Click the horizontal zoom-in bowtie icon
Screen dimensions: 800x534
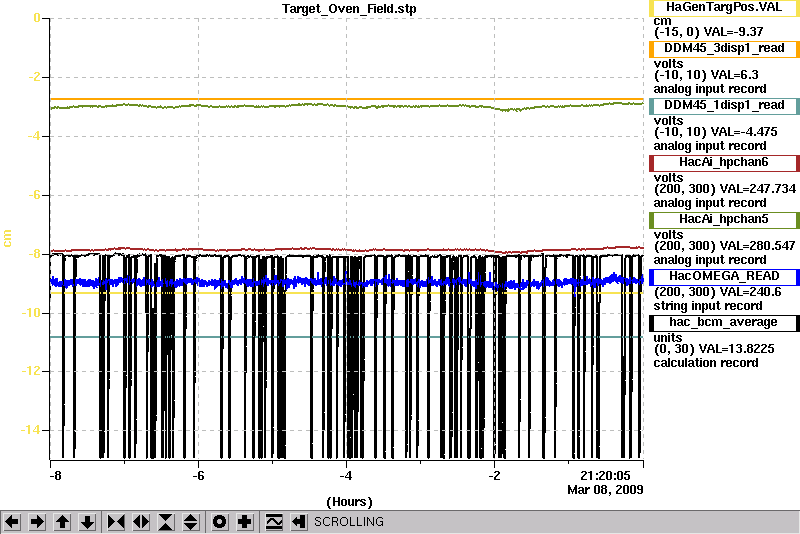click(116, 522)
